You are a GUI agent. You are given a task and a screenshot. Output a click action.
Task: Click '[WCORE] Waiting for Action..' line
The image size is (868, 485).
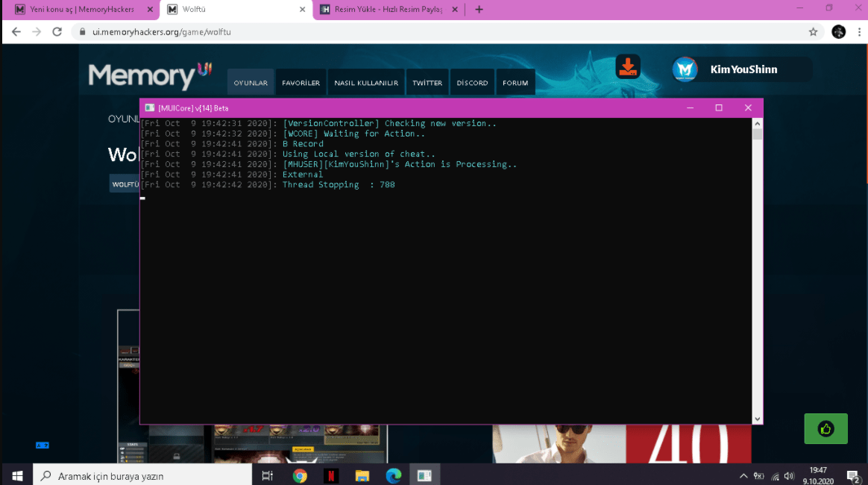(x=353, y=134)
